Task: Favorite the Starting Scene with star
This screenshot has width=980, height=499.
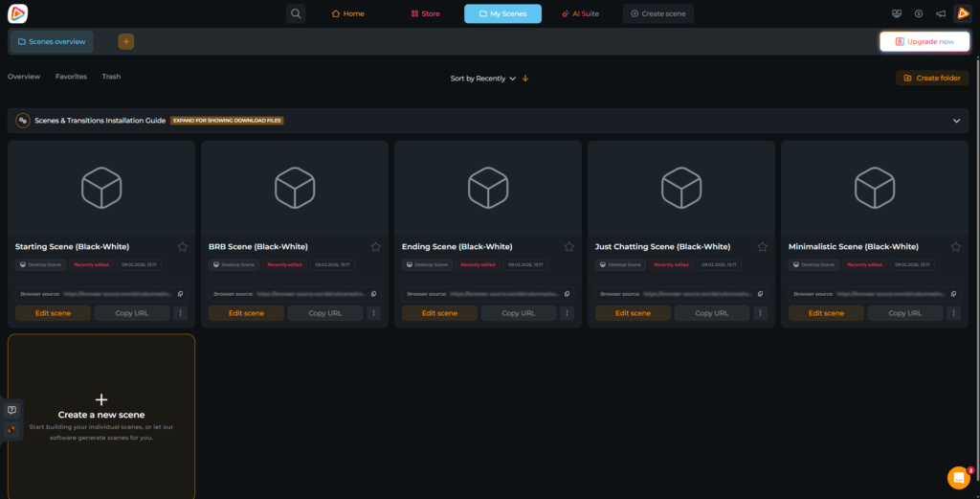Action: tap(183, 247)
